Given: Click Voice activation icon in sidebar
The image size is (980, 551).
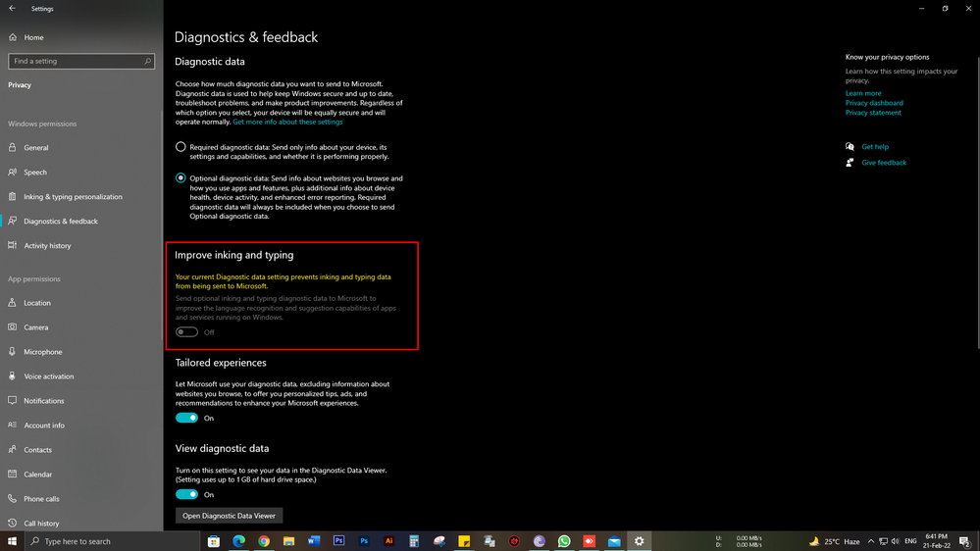Looking at the screenshot, I should (x=13, y=376).
